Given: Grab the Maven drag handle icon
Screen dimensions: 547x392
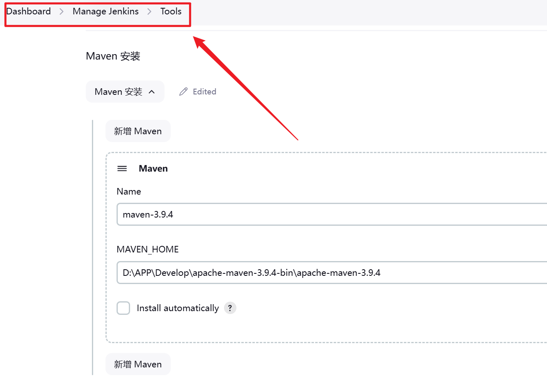Looking at the screenshot, I should point(122,168).
